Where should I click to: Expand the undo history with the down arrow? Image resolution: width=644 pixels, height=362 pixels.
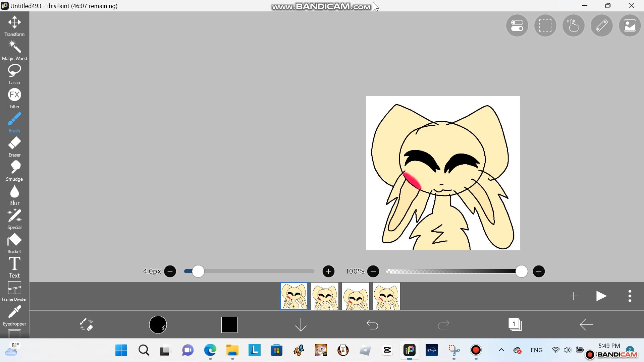pos(301,324)
